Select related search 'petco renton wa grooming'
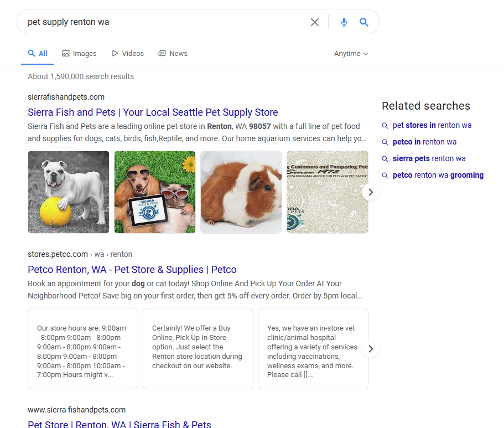The width and height of the screenshot is (504, 428). (x=438, y=176)
